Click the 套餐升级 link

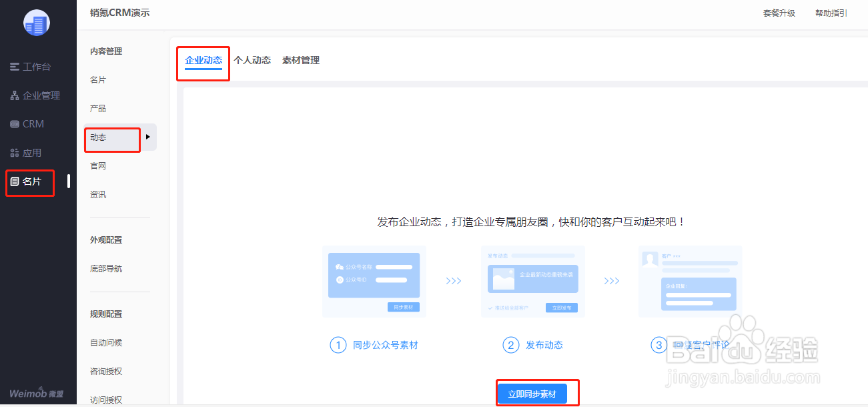[x=779, y=13]
